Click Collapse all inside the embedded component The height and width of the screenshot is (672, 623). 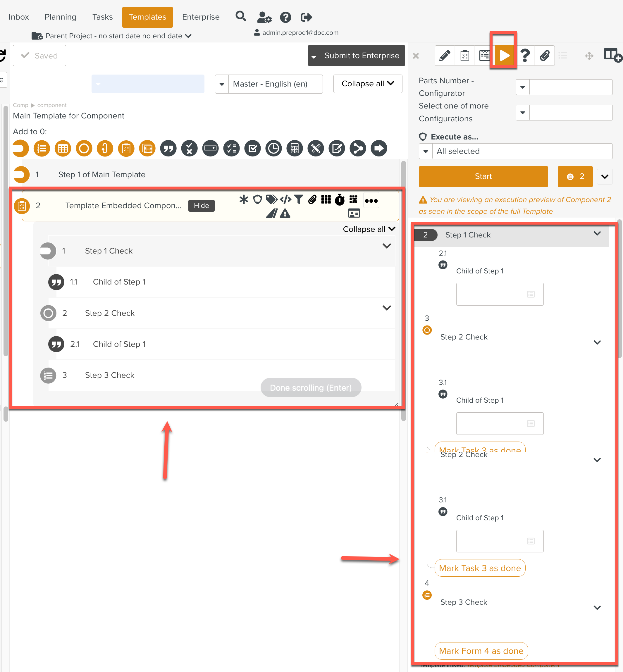pos(369,229)
